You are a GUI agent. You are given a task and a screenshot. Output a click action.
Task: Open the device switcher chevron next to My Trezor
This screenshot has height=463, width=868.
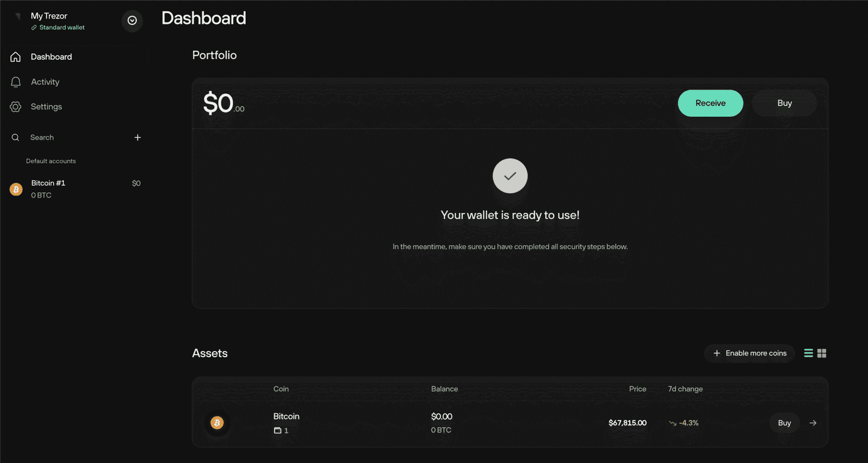click(x=132, y=21)
